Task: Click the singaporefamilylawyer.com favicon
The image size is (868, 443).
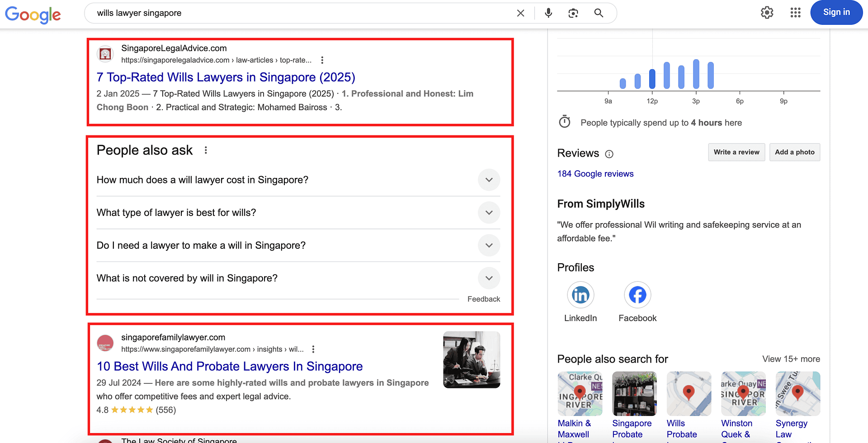Action: [x=105, y=343]
